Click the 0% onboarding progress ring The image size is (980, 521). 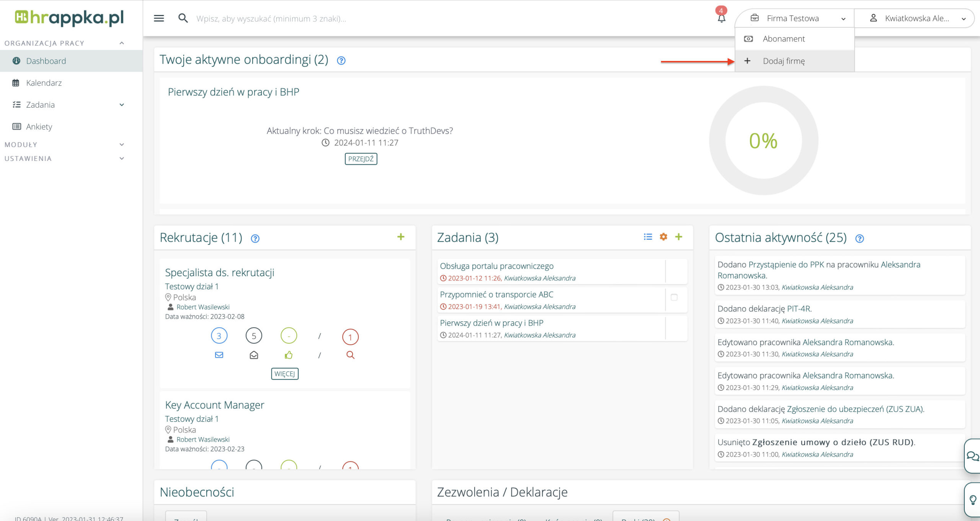pos(763,141)
